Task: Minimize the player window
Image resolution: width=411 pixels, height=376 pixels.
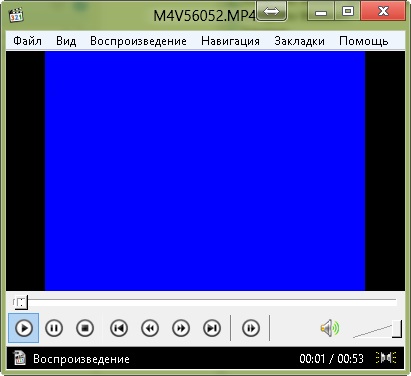Action: pos(321,12)
